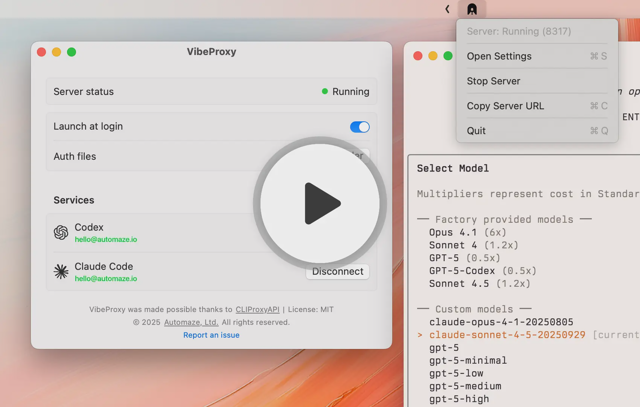The image size is (640, 407).
Task: Select Copy Server URL menu entry
Action: click(537, 106)
